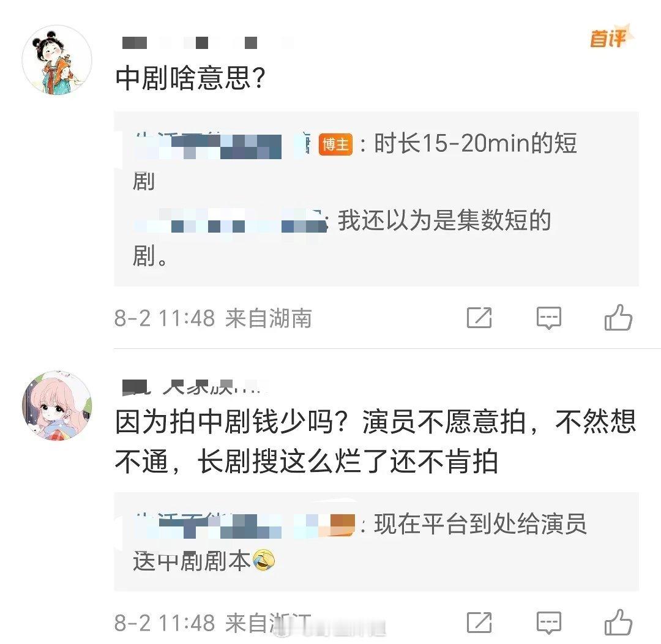Share the first comment using repost icon
661x644 pixels.
(479, 318)
